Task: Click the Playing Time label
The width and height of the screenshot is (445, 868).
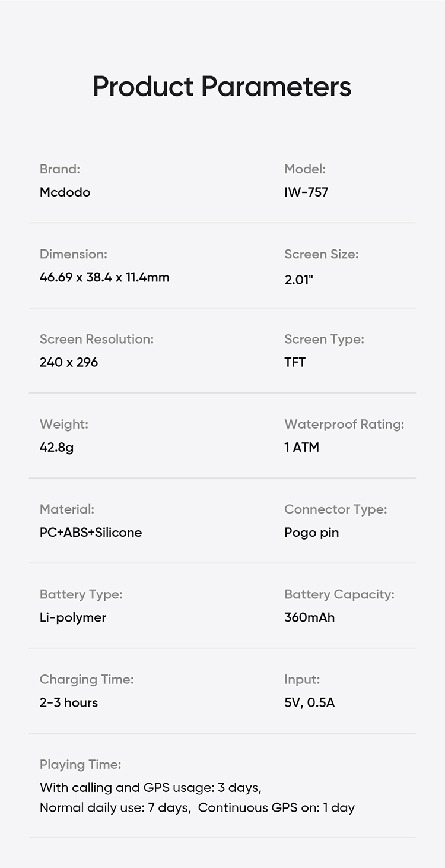Action: (x=80, y=764)
